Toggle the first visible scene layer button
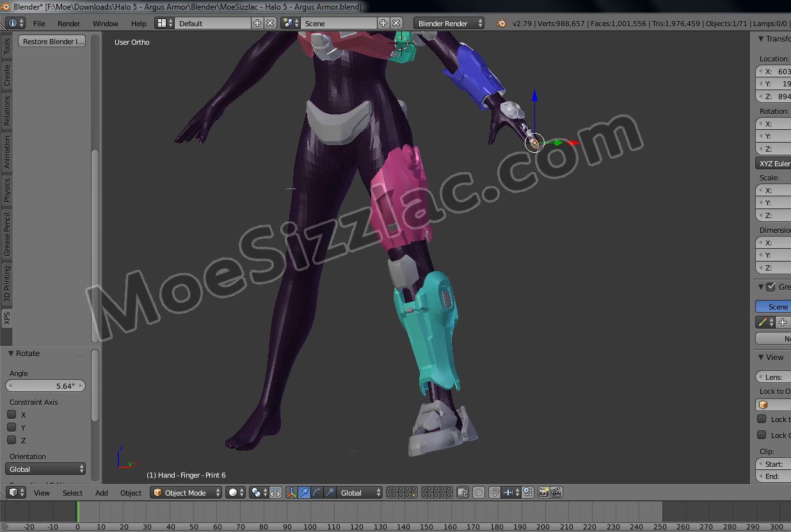The height and width of the screenshot is (532, 791). click(x=389, y=489)
